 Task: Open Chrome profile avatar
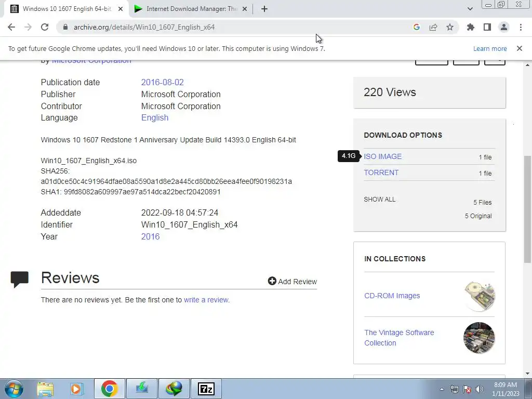point(504,27)
